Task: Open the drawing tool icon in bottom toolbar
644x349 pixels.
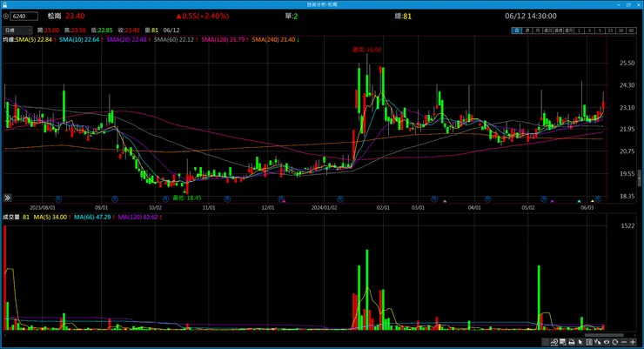Action: [554, 342]
